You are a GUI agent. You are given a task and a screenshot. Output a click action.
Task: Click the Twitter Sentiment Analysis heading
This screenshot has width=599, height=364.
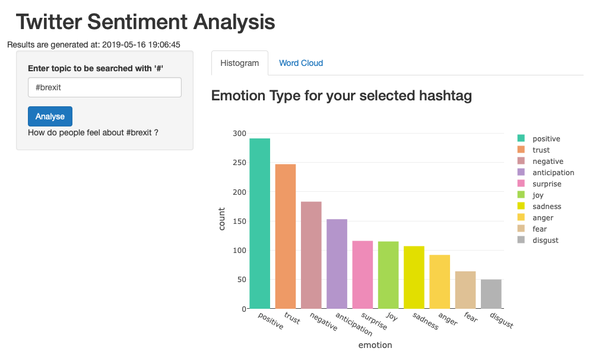click(146, 22)
